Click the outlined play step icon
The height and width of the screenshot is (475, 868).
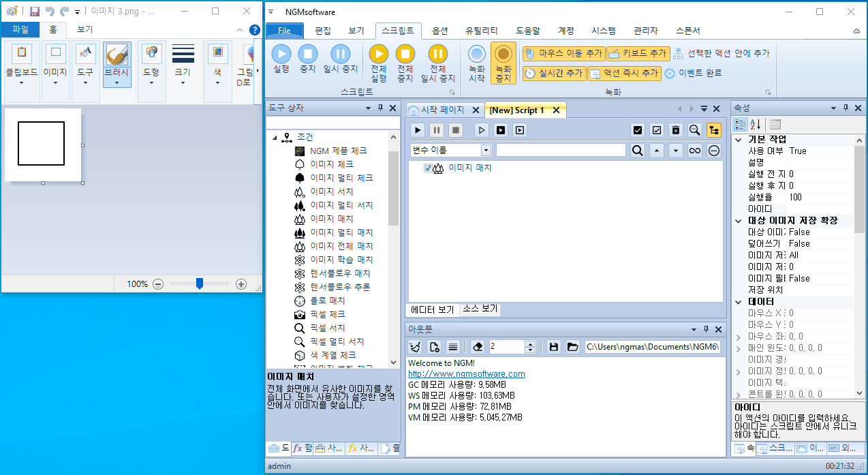coord(482,129)
